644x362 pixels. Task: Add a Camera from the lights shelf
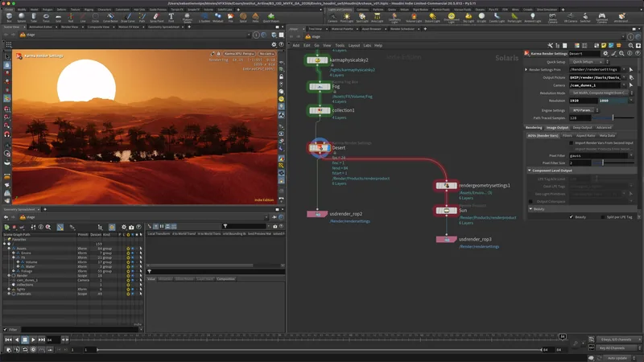pyautogui.click(x=332, y=18)
